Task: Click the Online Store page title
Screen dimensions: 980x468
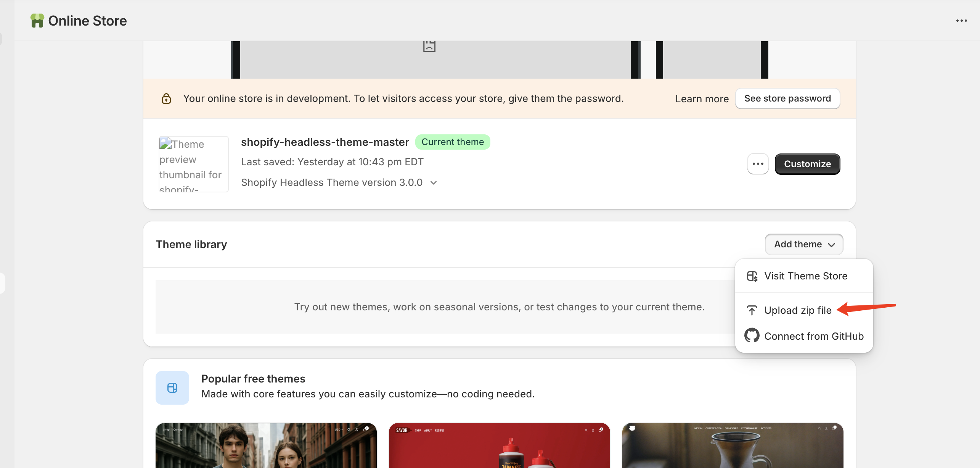Action: pos(87,21)
